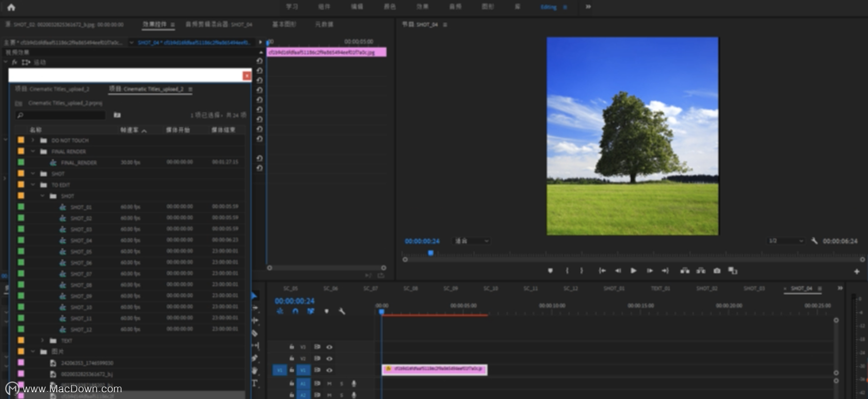This screenshot has height=399, width=868.
Task: Add marker in Program monitor
Action: [550, 271]
